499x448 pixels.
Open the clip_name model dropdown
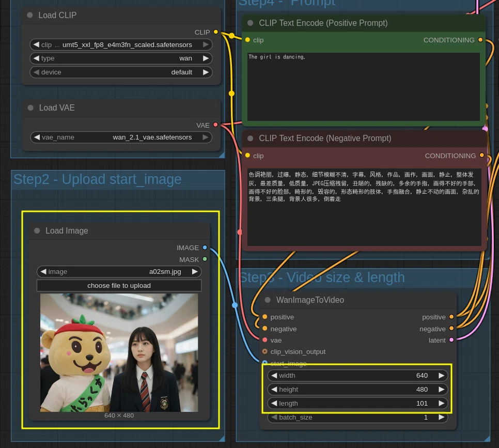tap(121, 44)
